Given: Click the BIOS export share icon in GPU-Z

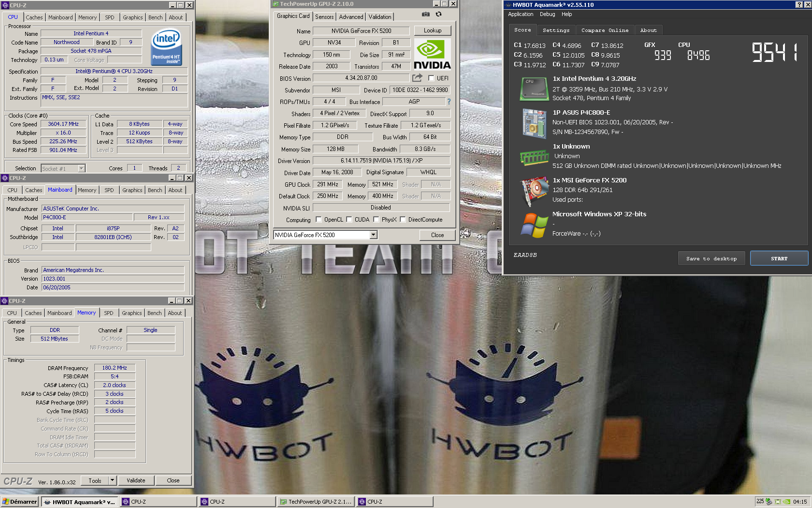Looking at the screenshot, I should (417, 77).
